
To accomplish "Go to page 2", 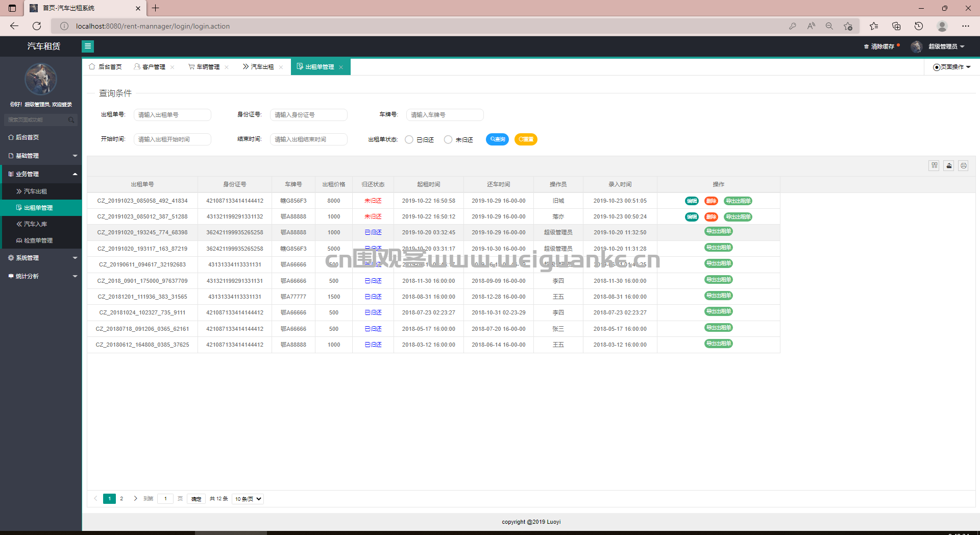I will point(121,499).
